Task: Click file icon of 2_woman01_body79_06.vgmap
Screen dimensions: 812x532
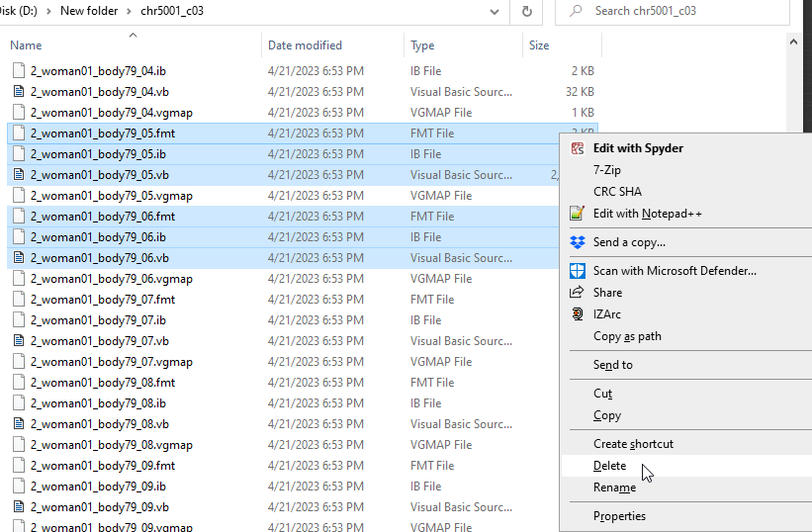Action: click(x=19, y=279)
